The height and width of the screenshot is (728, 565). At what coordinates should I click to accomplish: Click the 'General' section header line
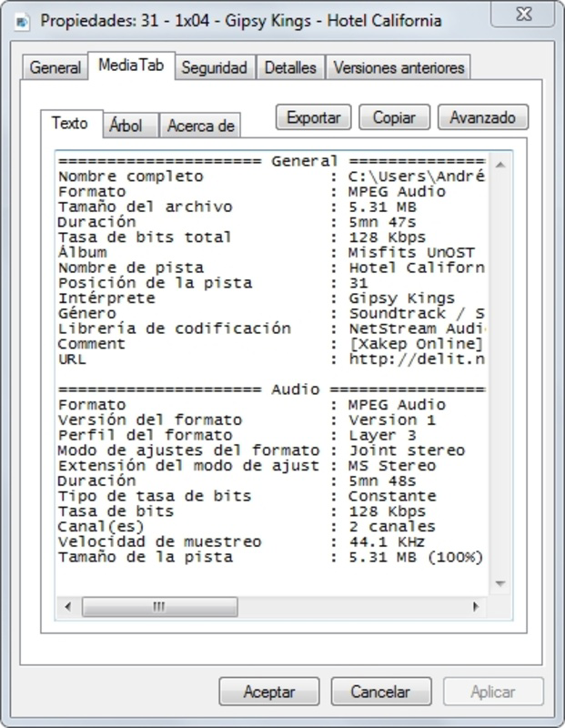271,162
